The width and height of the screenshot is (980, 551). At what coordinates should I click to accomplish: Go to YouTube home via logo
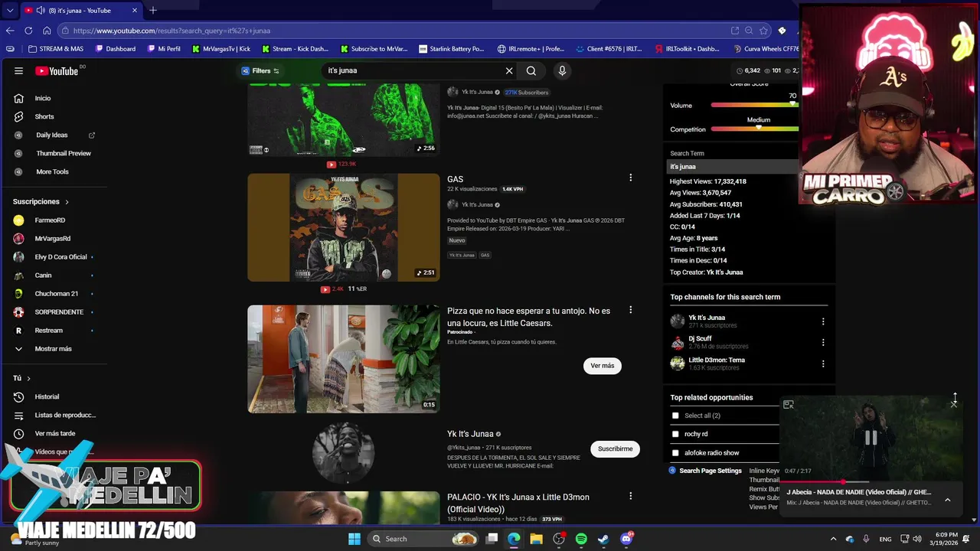[57, 71]
